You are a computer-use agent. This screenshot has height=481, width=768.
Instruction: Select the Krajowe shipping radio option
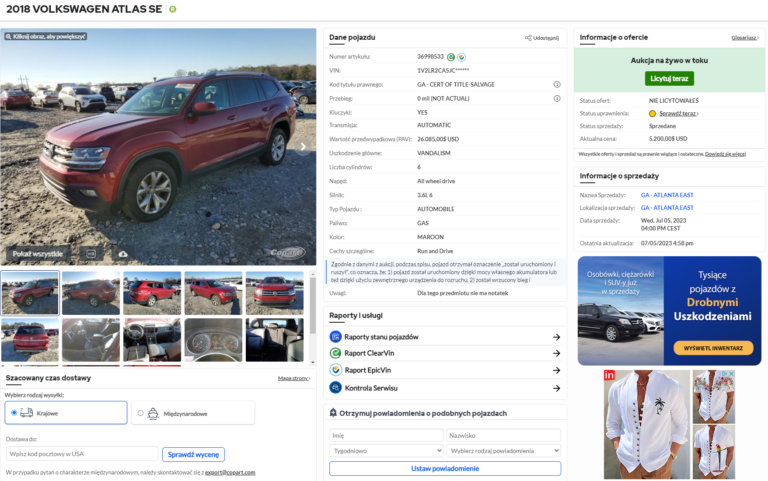14,412
